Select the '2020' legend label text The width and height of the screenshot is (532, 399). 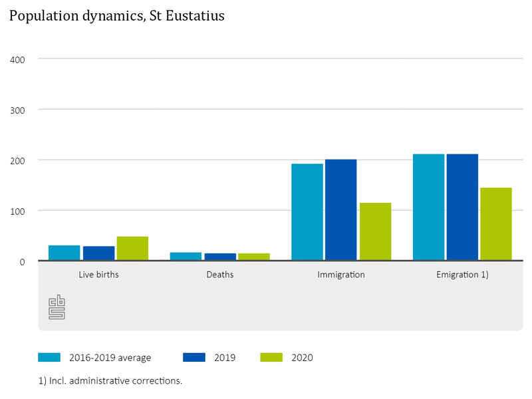click(x=302, y=358)
